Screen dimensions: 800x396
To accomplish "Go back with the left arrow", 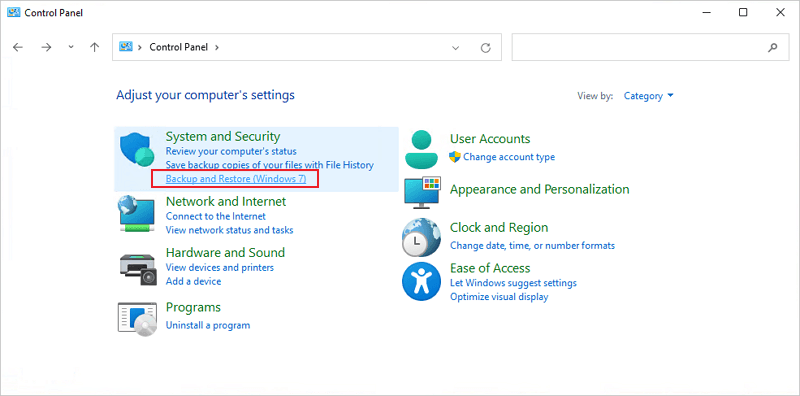I will [18, 47].
